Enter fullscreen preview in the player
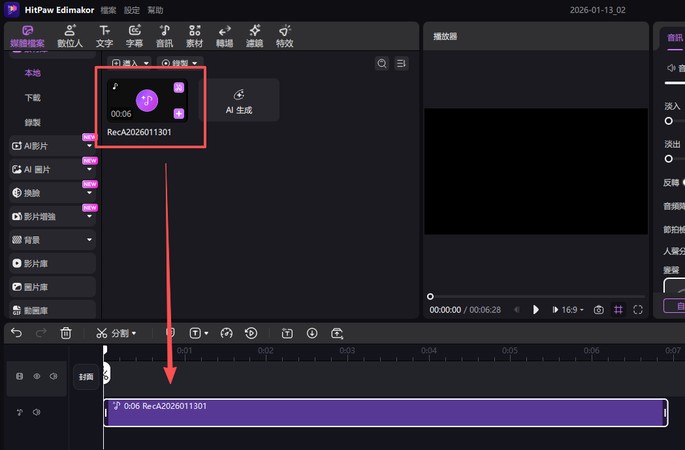The width and height of the screenshot is (685, 450). (x=638, y=310)
